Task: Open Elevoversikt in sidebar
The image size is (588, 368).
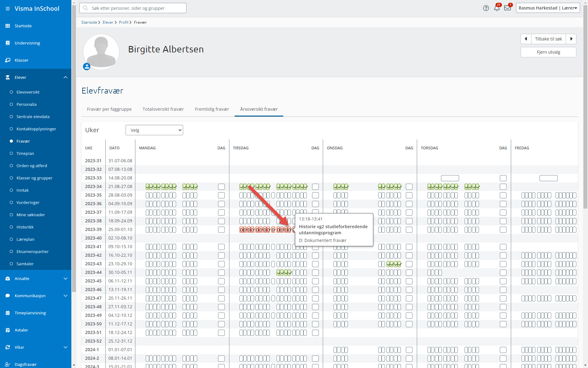Action: [28, 92]
